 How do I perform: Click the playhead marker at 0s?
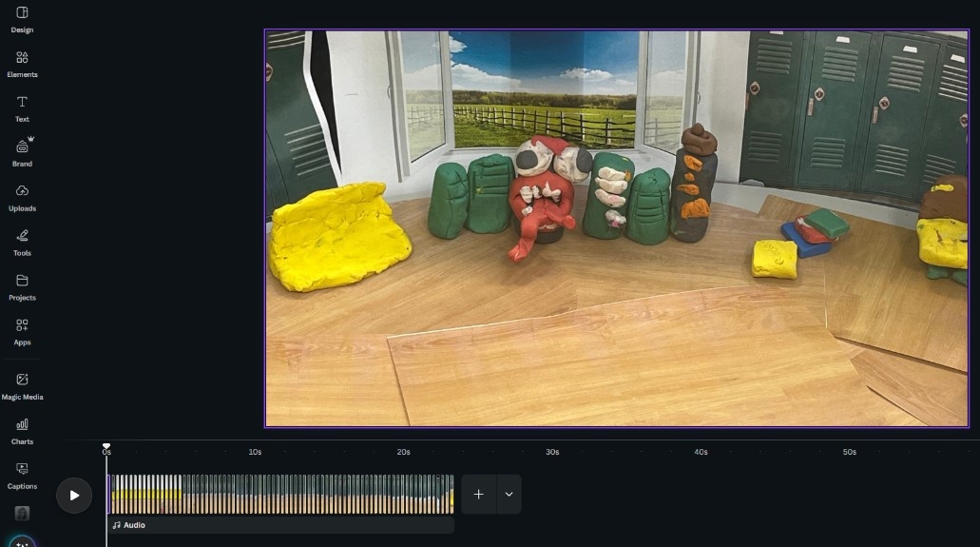pyautogui.click(x=106, y=447)
